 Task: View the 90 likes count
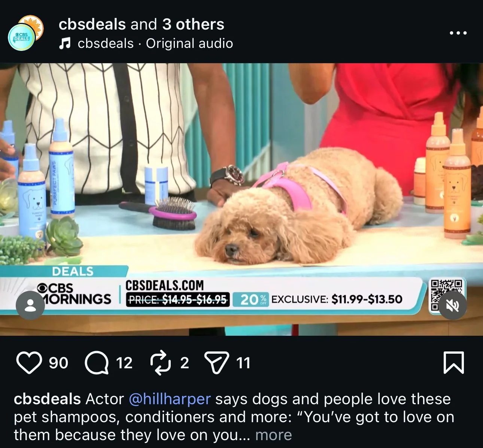(58, 363)
